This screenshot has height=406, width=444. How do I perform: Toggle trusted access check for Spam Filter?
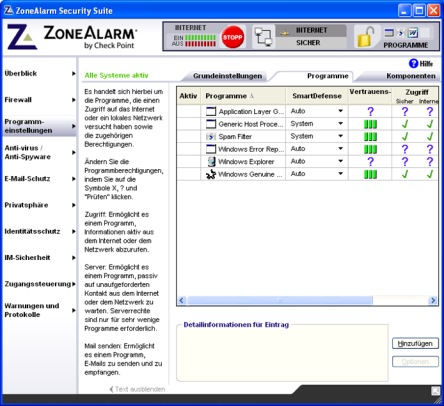tap(405, 136)
